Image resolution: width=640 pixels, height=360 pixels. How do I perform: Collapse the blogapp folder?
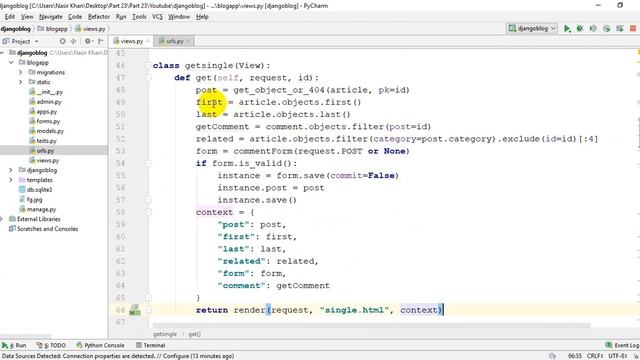[11, 63]
